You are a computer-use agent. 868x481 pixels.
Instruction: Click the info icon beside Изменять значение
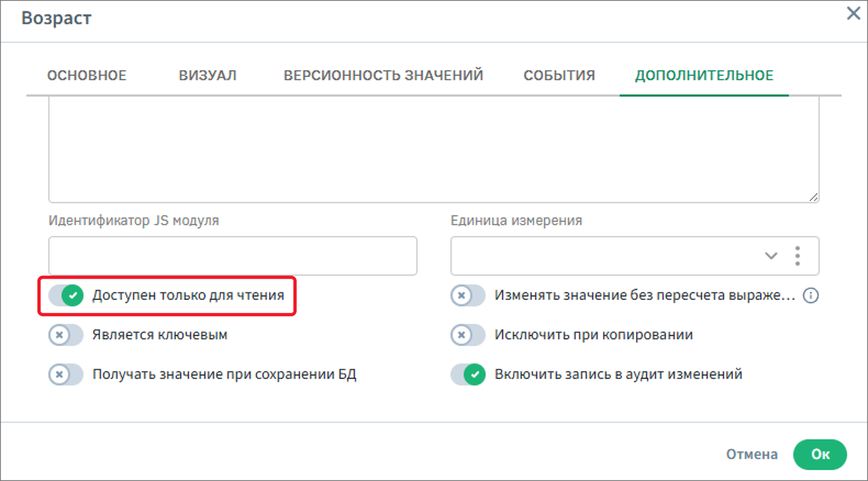tap(810, 295)
